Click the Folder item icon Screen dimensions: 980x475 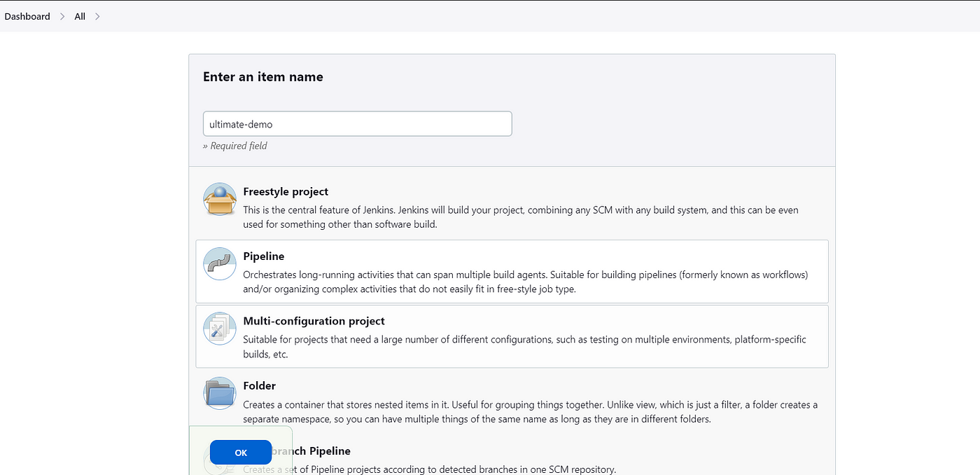point(220,393)
